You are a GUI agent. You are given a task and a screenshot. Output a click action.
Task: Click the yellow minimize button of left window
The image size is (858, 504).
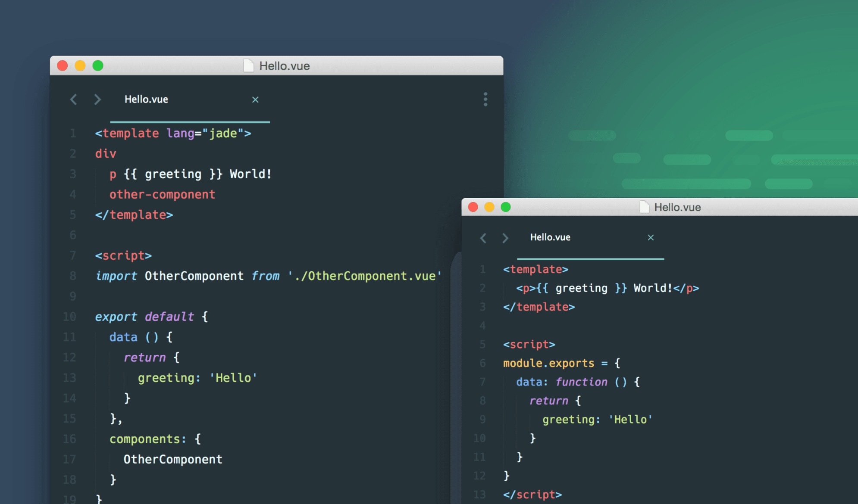pyautogui.click(x=80, y=65)
